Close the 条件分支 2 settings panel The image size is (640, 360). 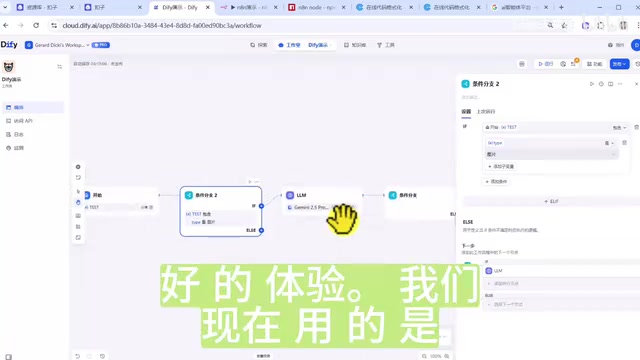click(636, 84)
